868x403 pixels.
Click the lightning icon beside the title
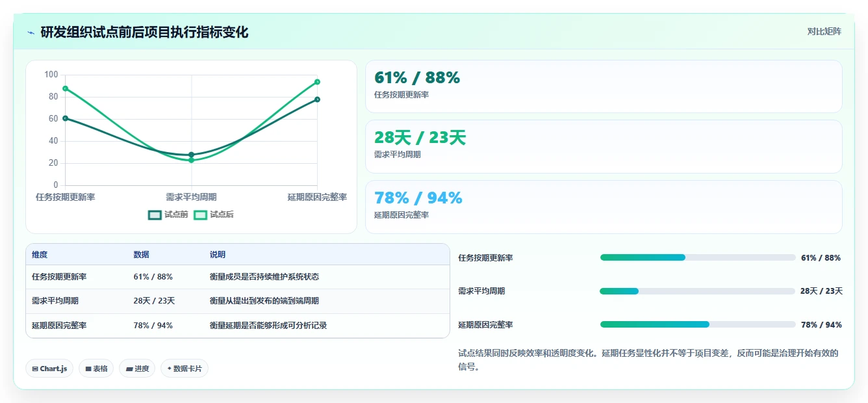[31, 32]
